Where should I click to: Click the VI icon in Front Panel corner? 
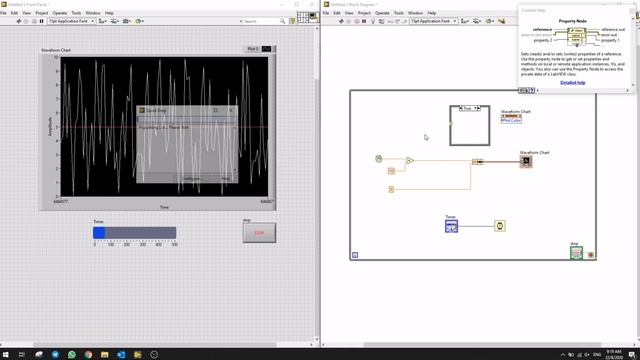pyautogui.click(x=314, y=17)
